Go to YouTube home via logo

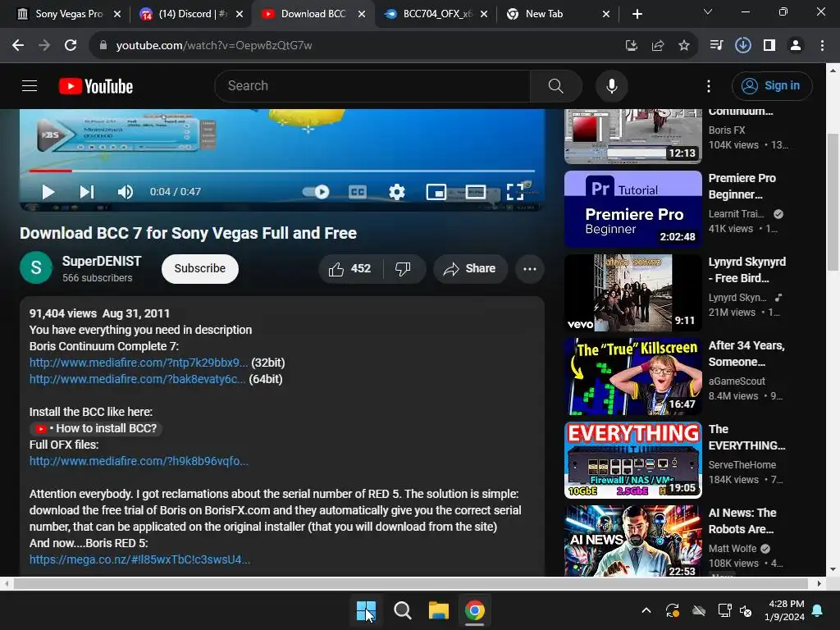96,86
